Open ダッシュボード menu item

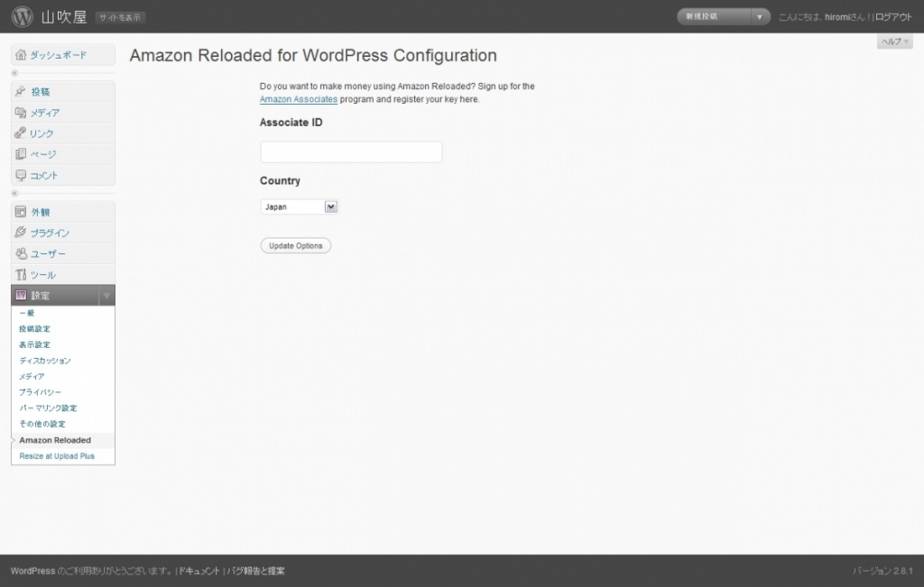[x=59, y=55]
